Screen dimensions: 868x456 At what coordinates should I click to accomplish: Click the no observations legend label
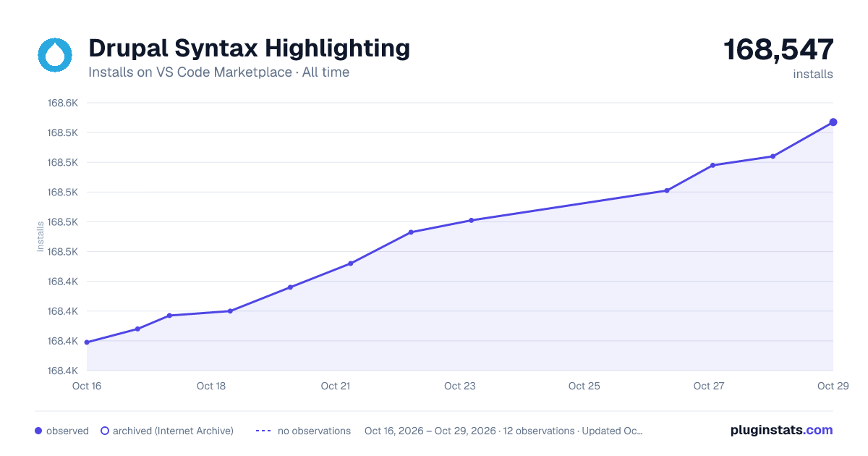tap(314, 431)
